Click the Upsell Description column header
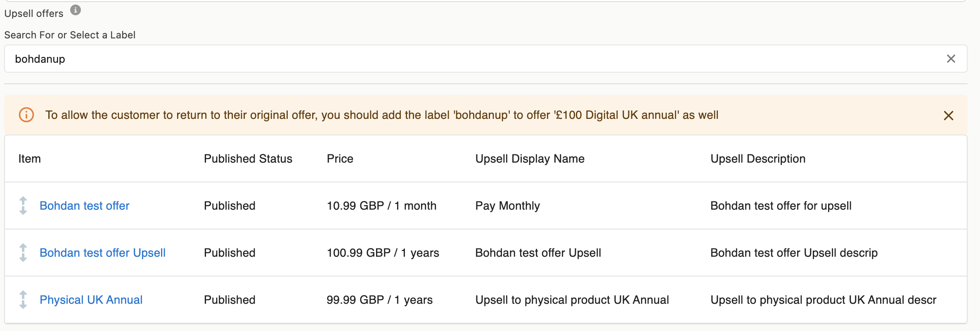 click(x=757, y=159)
